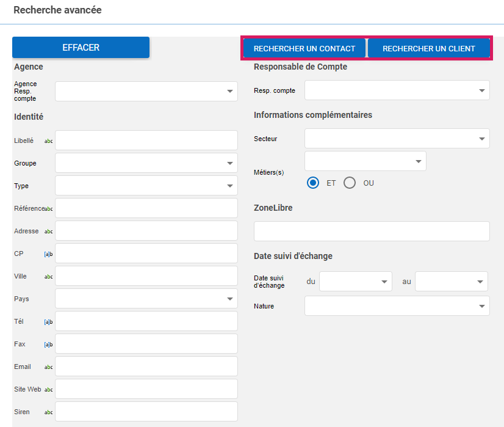Click the Siren input field

(146, 412)
